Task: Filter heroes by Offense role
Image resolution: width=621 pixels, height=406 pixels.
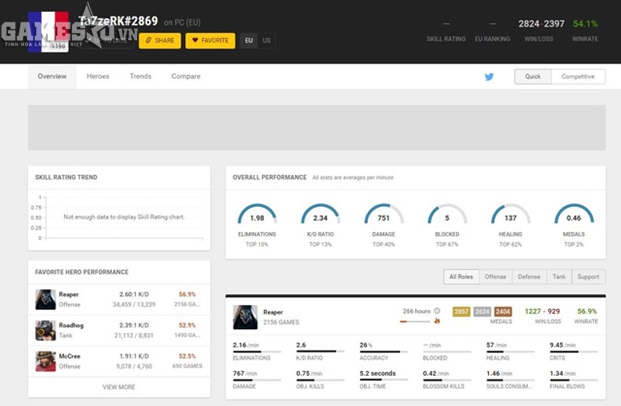Action: (494, 277)
